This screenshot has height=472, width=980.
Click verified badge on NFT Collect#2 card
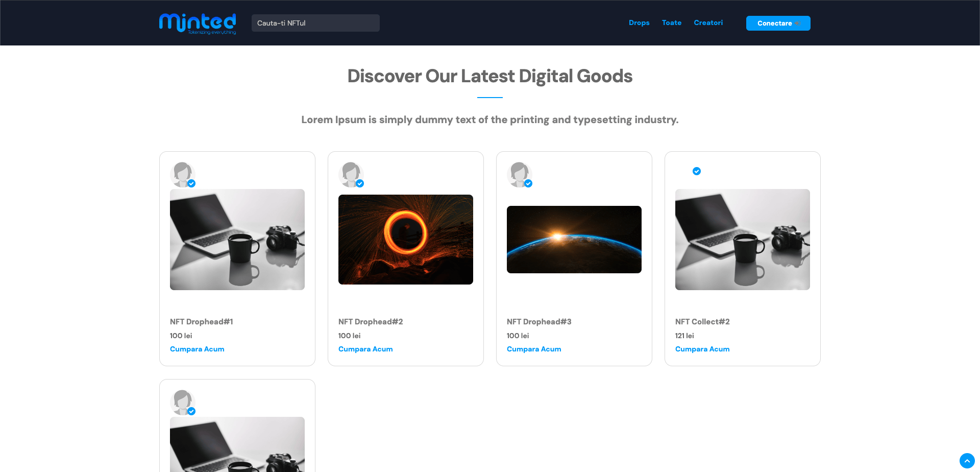[x=697, y=171]
